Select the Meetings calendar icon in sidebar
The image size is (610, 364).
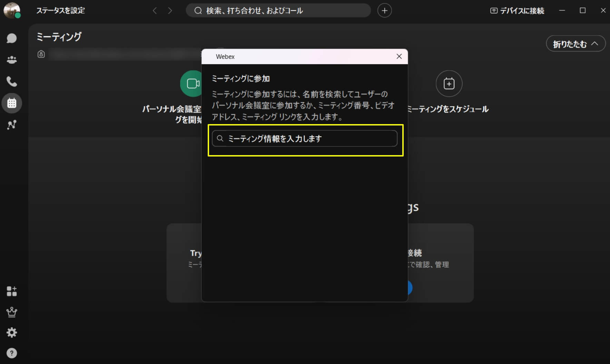[12, 103]
